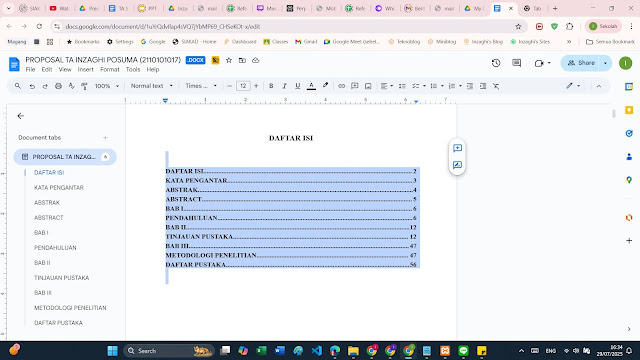View document cloud save status
This screenshot has height=360, width=640.
(x=256, y=60)
